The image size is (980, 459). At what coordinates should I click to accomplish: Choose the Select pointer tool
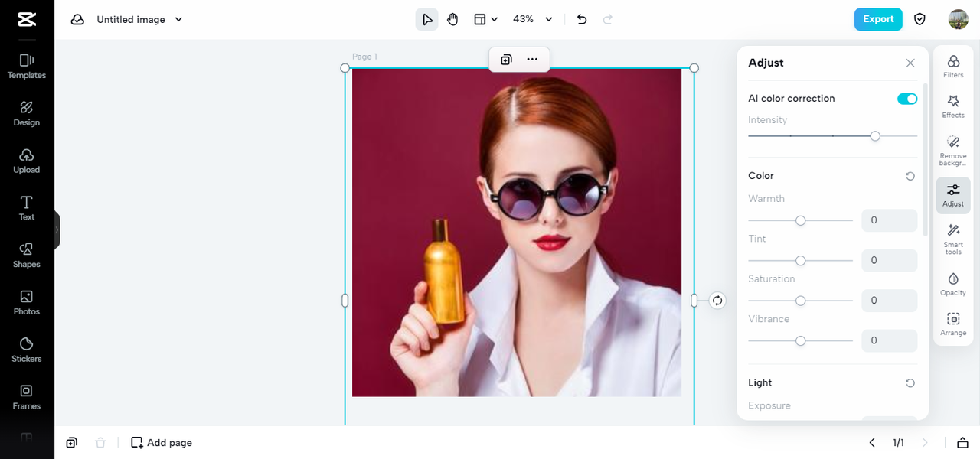[x=427, y=20]
